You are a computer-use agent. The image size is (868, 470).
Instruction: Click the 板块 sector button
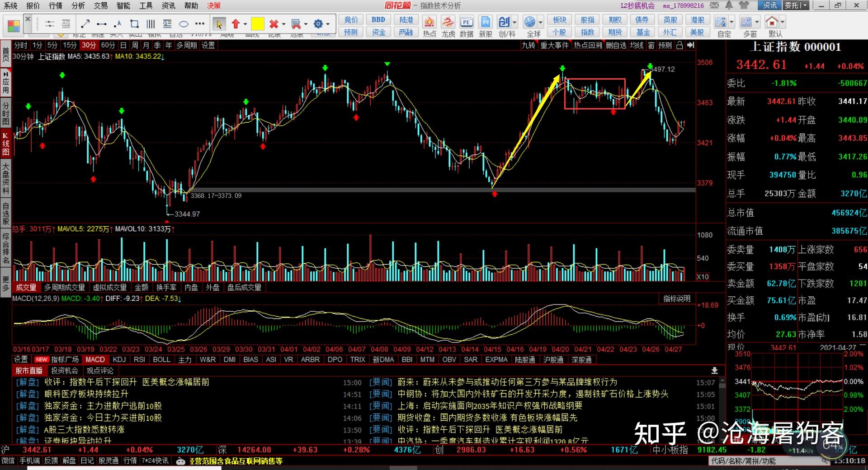559,20
